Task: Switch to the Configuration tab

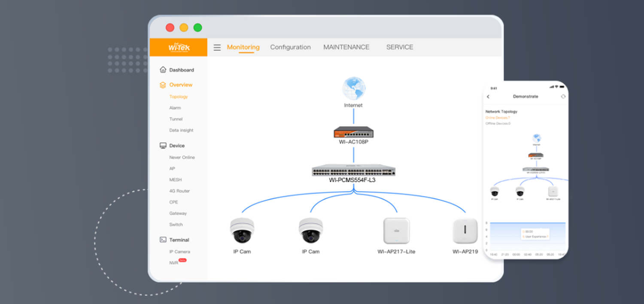Action: coord(290,47)
